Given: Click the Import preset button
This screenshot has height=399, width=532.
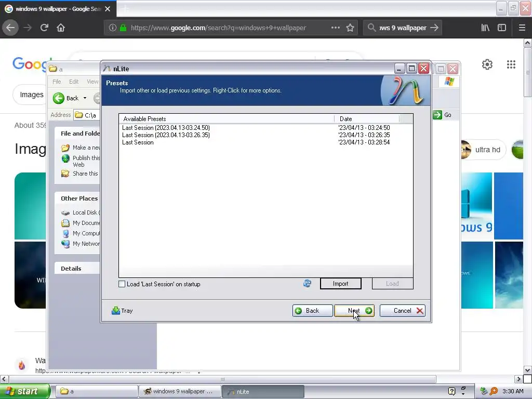Looking at the screenshot, I should (x=341, y=284).
